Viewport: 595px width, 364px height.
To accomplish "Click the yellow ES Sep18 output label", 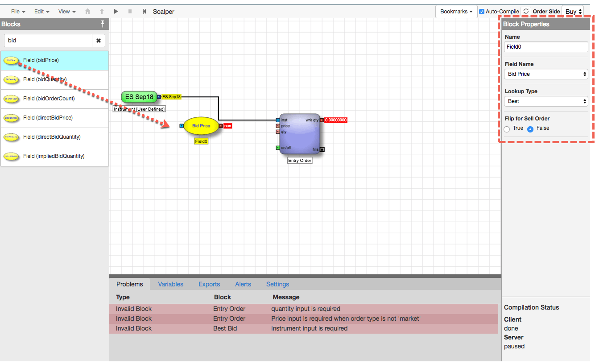I will (172, 97).
